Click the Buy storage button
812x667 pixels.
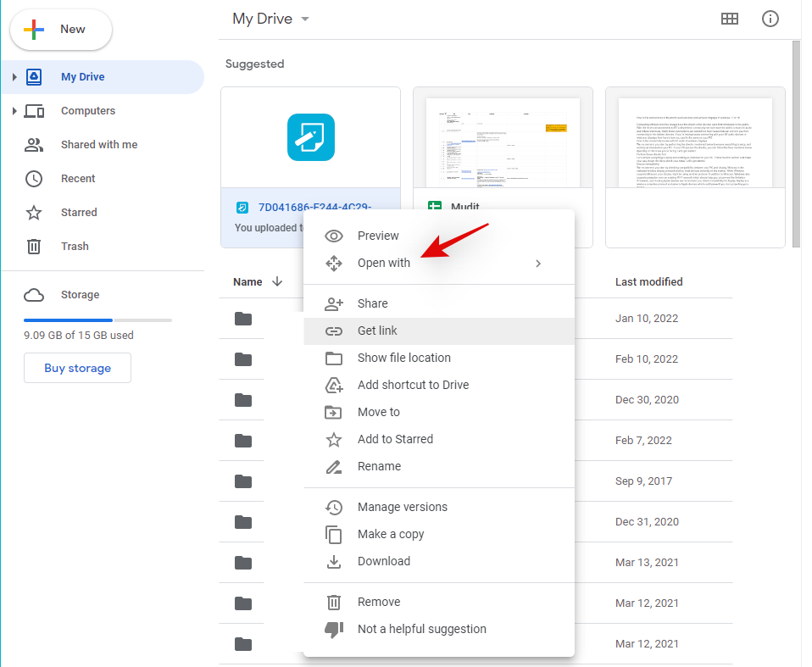tap(77, 368)
